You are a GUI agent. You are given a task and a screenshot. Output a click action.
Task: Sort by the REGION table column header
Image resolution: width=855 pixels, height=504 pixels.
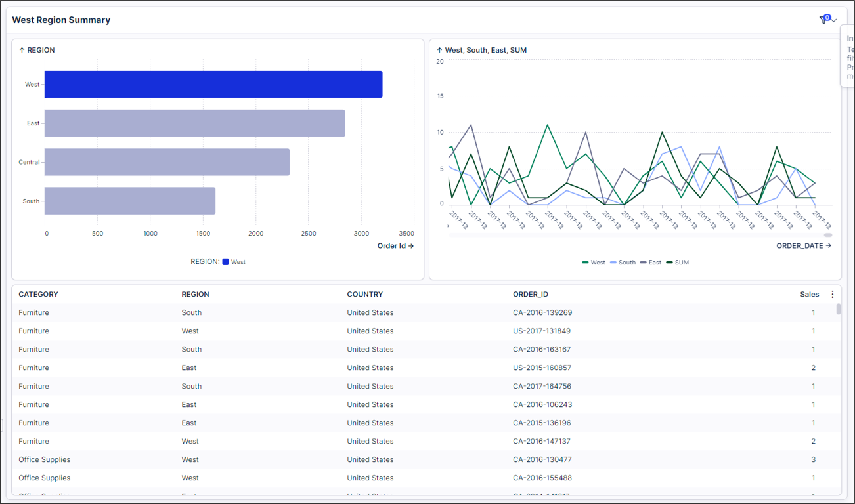(x=195, y=295)
